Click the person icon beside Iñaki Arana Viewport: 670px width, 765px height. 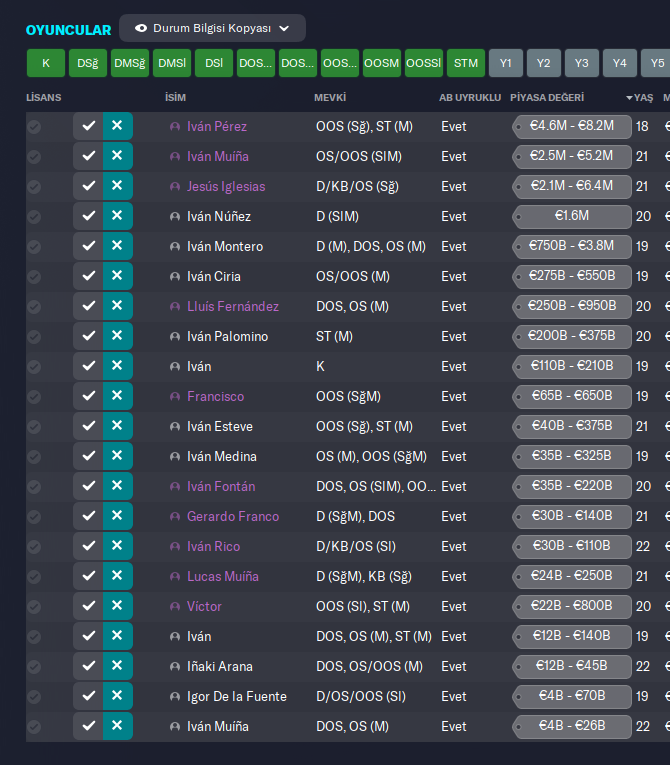(x=175, y=667)
